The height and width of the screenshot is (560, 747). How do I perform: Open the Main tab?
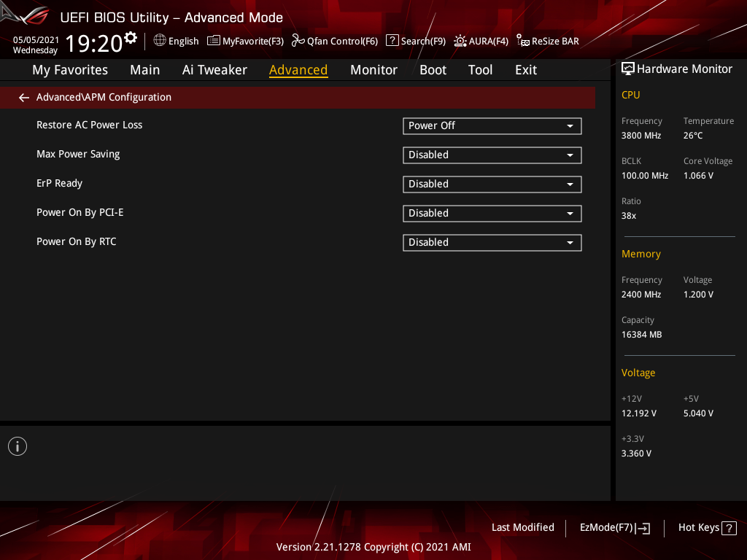[145, 70]
